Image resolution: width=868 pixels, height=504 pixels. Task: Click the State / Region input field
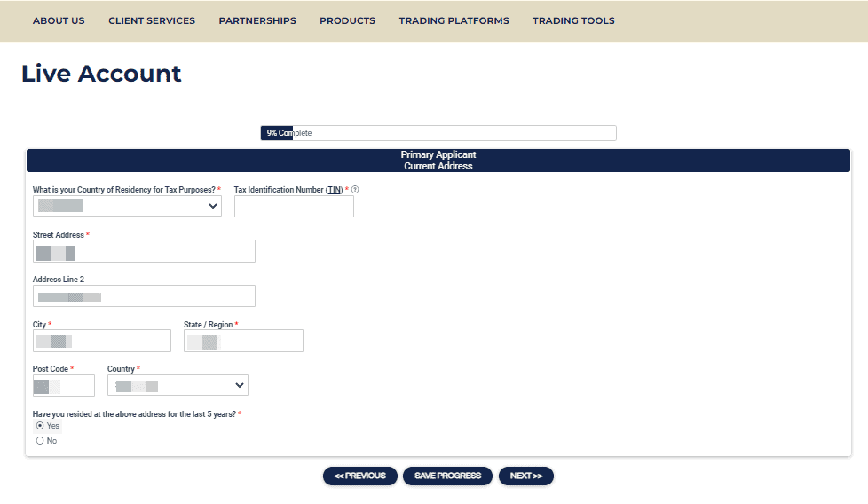(243, 341)
